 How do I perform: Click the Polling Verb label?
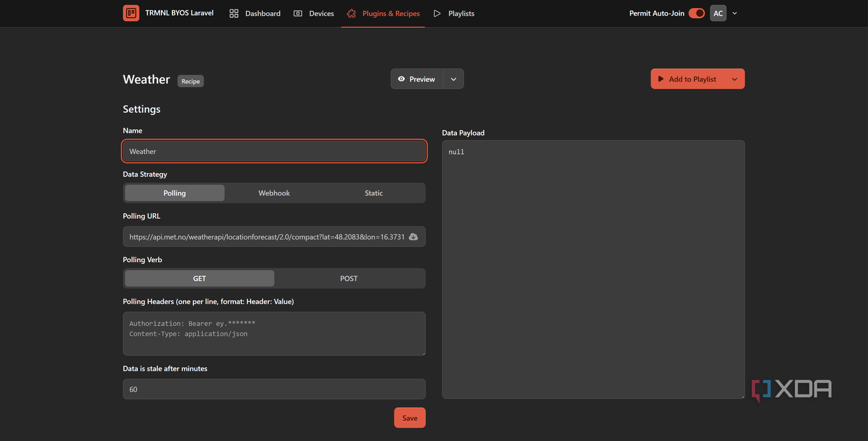tap(142, 260)
